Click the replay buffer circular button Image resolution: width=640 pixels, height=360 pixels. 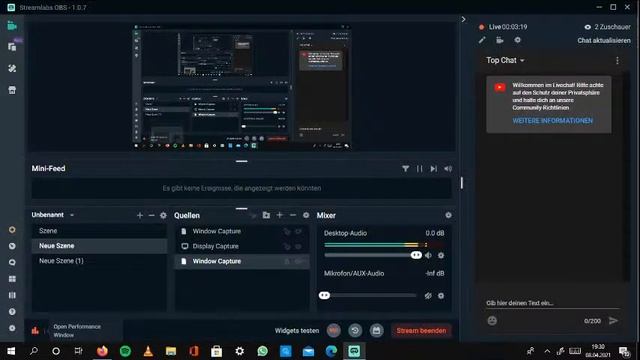point(355,331)
